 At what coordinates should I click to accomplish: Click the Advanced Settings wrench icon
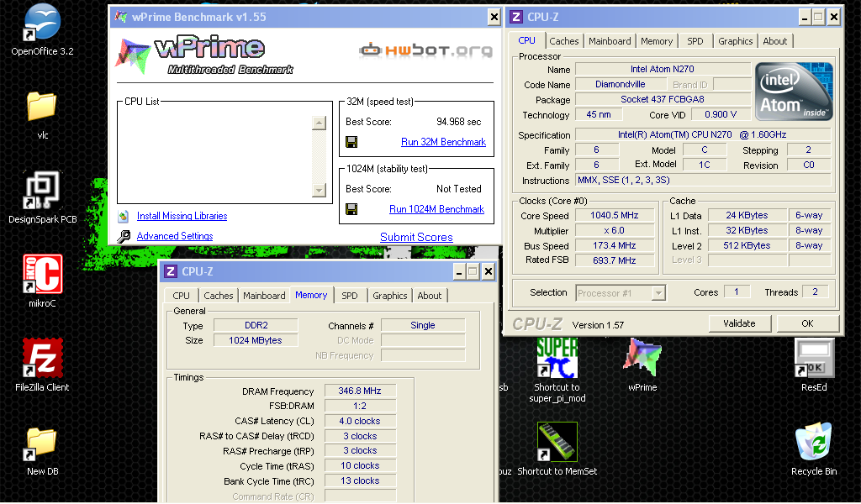click(124, 236)
